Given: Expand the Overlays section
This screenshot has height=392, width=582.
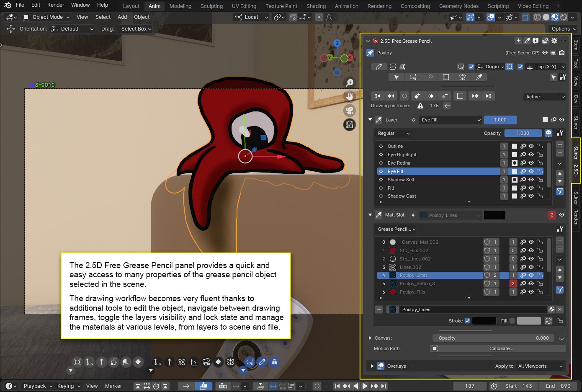Looking at the screenshot, I should [x=372, y=366].
